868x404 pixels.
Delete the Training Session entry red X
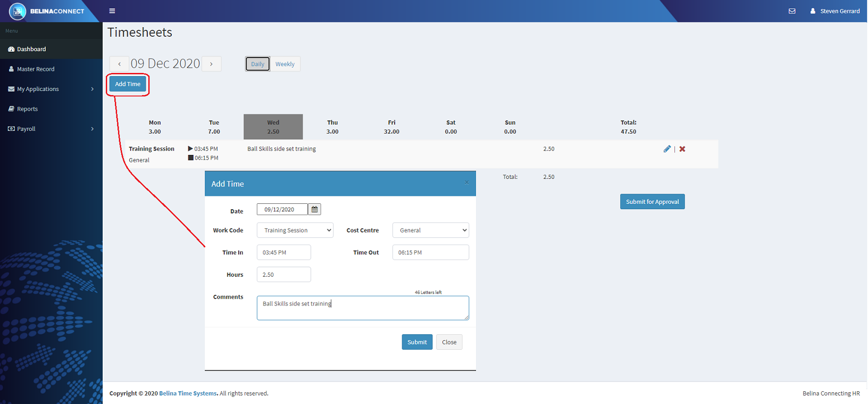coord(682,149)
